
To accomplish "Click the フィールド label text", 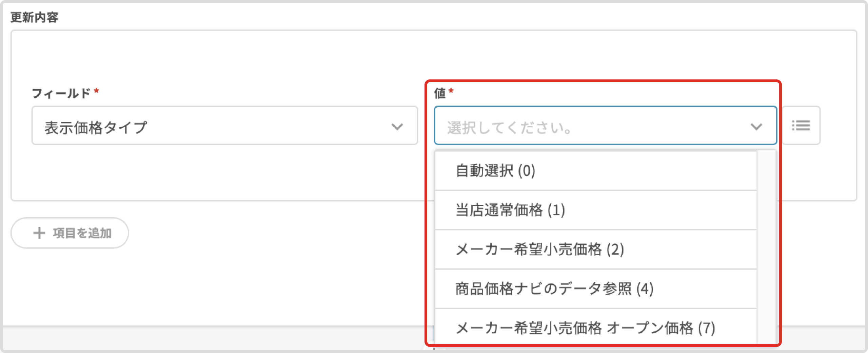I will pyautogui.click(x=61, y=93).
